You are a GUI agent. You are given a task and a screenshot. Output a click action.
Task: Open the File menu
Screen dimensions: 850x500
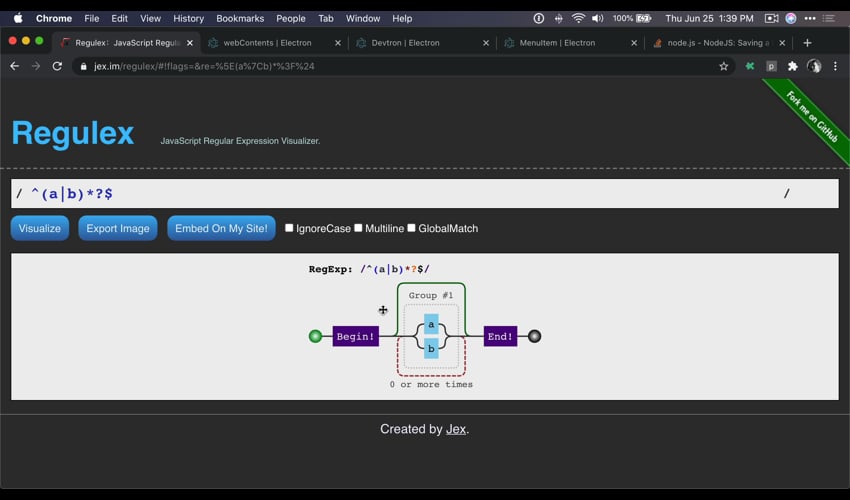coord(92,18)
